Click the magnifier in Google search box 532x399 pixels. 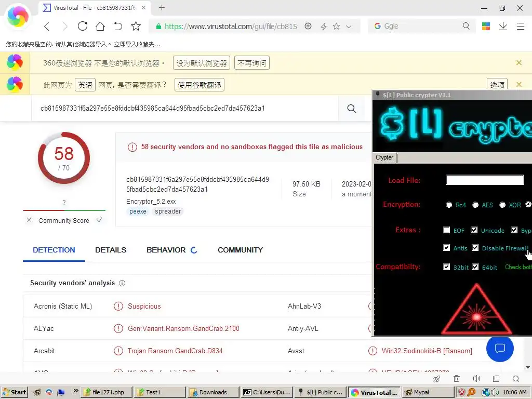click(x=466, y=26)
